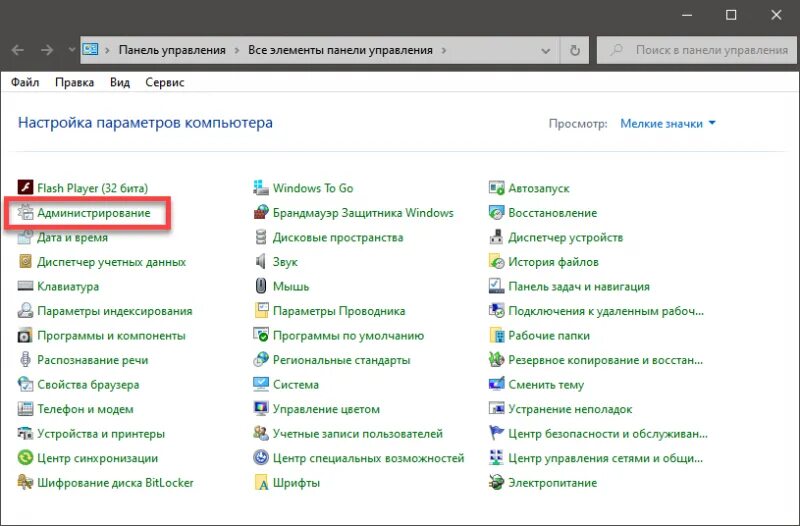Click the Дисковые пространства icon
Screen dimensions: 800x526
tap(261, 237)
